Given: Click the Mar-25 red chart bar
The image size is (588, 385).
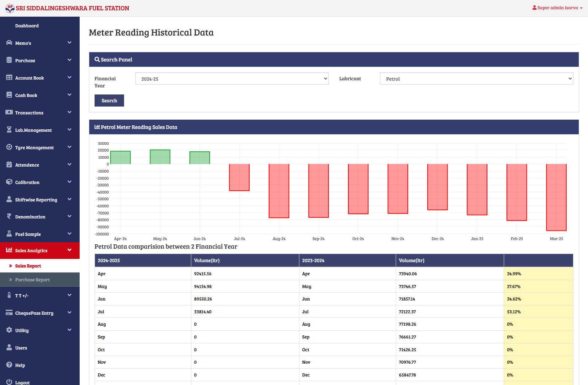Looking at the screenshot, I should coord(556,197).
